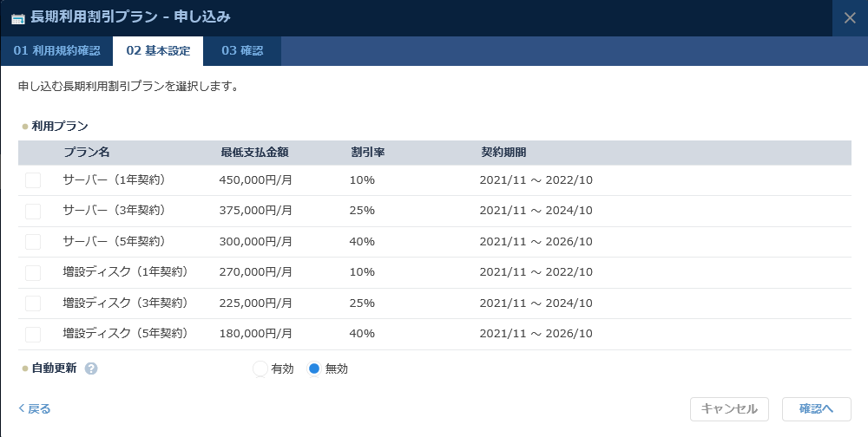
Task: Click the 確認へ button
Action: tap(816, 409)
